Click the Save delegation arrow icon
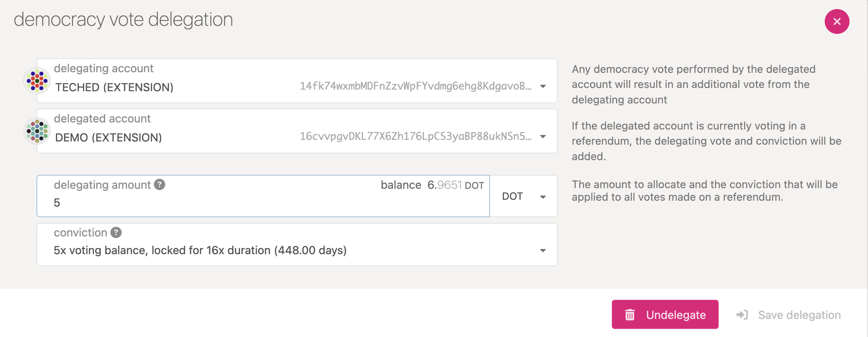868x337 pixels. [x=742, y=315]
